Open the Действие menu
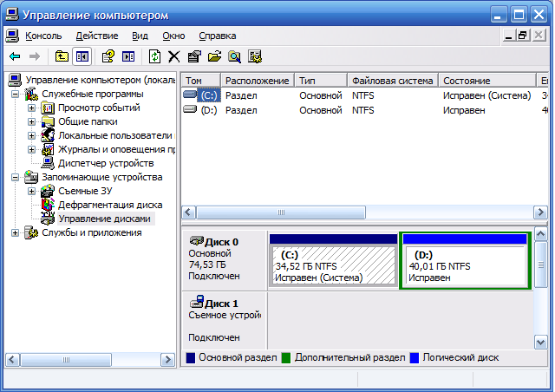Image resolution: width=555 pixels, height=392 pixels. pos(96,36)
